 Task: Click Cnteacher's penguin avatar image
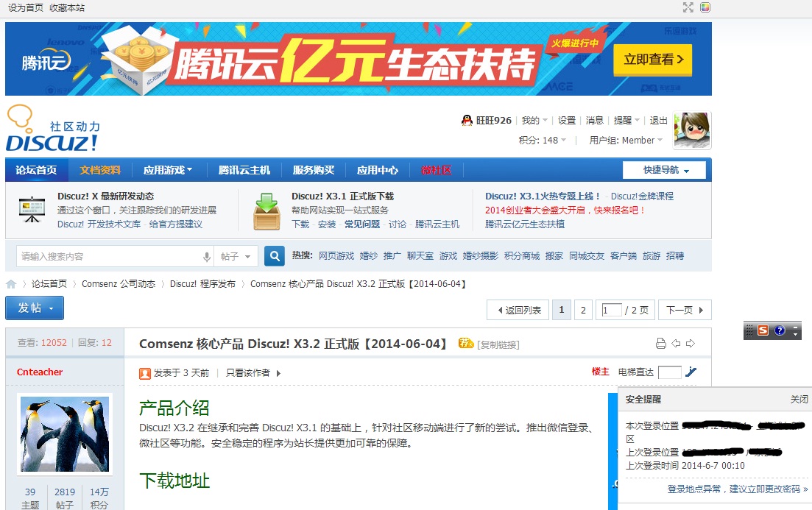[x=65, y=434]
